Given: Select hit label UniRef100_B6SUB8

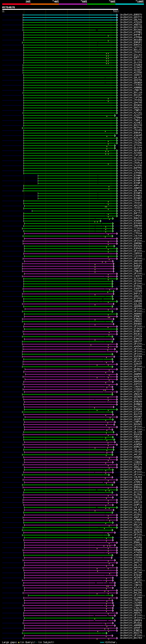Looking at the screenshot, I should click(131, 40).
